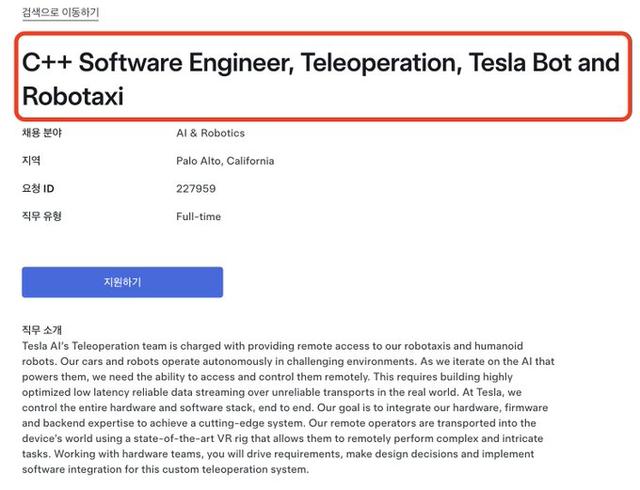The height and width of the screenshot is (490, 640).
Task: Click the Palo Alto, California location text
Action: [225, 161]
